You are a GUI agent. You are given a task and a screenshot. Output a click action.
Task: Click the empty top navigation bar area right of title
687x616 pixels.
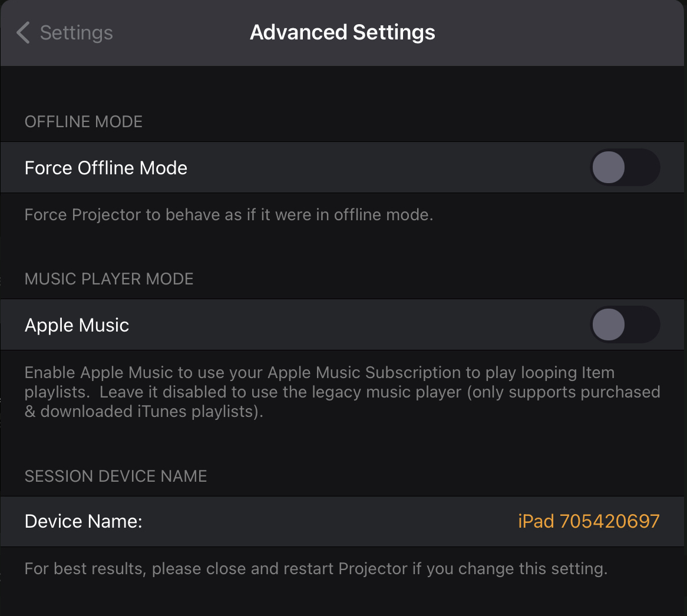[560, 33]
